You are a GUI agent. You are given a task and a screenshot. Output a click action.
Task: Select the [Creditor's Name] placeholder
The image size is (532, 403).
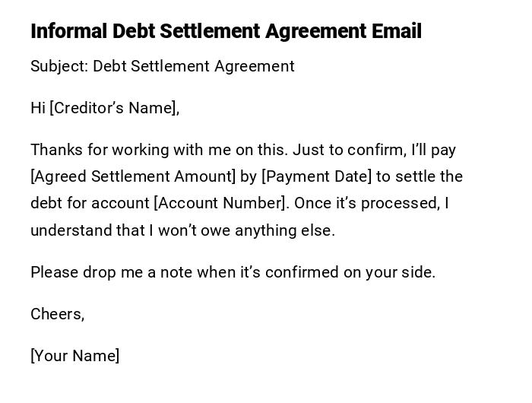(x=114, y=108)
